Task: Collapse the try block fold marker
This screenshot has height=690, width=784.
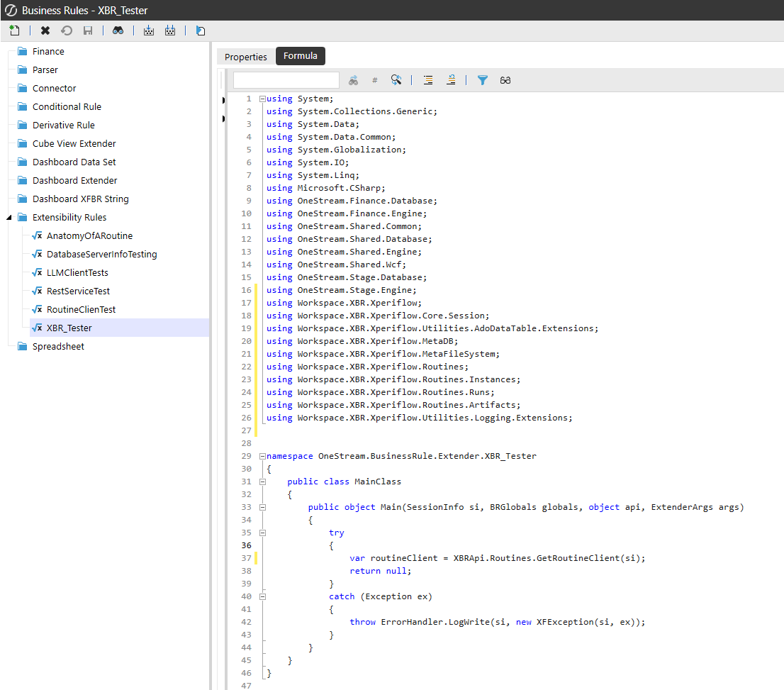Action: tap(262, 533)
